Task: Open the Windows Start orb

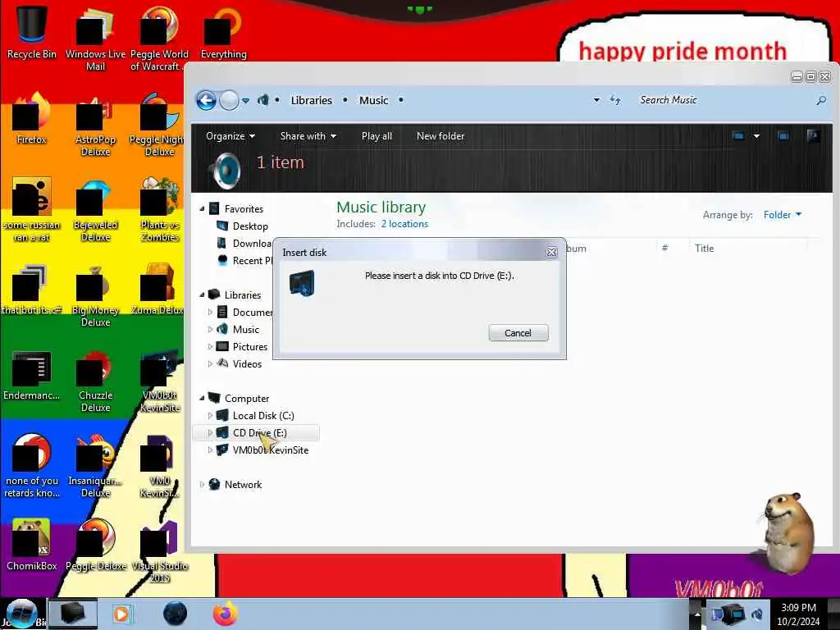Action: [x=21, y=614]
